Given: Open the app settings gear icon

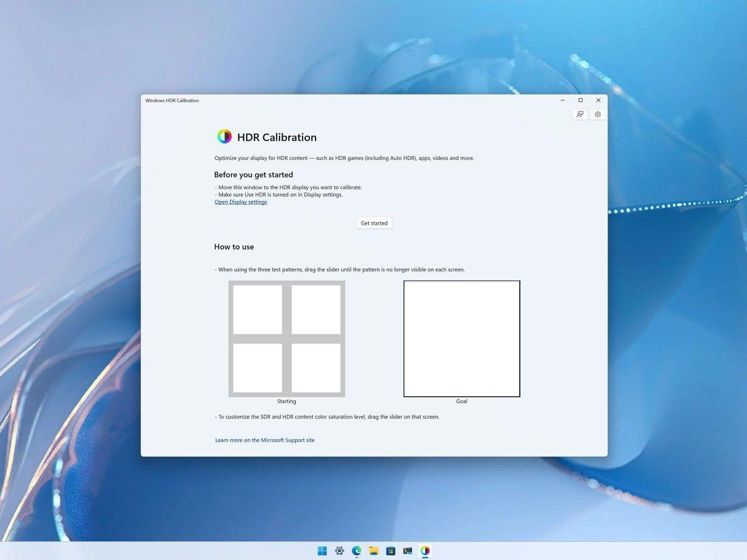Looking at the screenshot, I should tap(597, 114).
